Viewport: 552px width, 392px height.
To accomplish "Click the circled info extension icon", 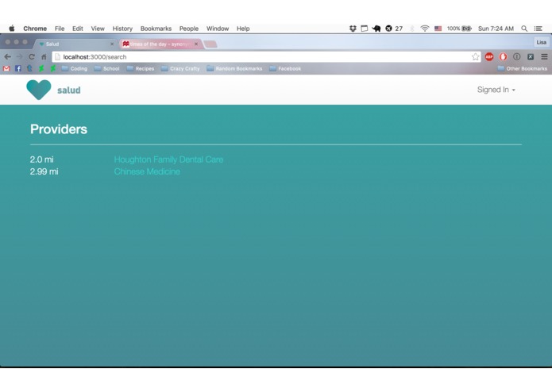I will tap(516, 56).
